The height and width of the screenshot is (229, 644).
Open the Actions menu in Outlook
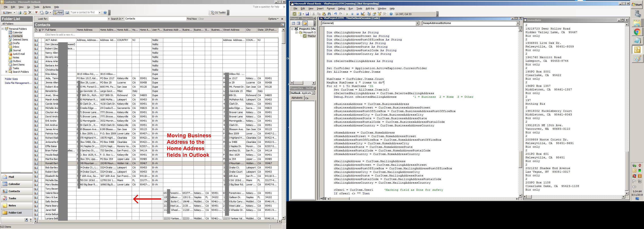(x=47, y=7)
